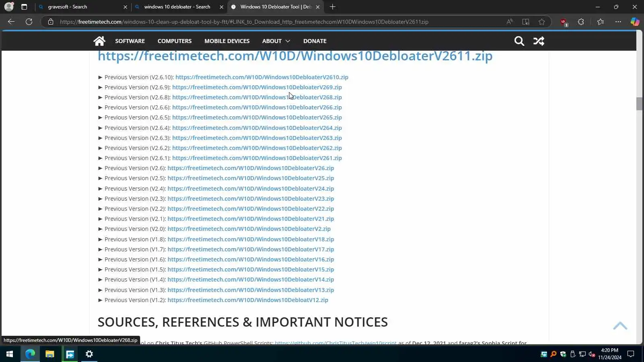Go to the site Home icon

pyautogui.click(x=99, y=41)
